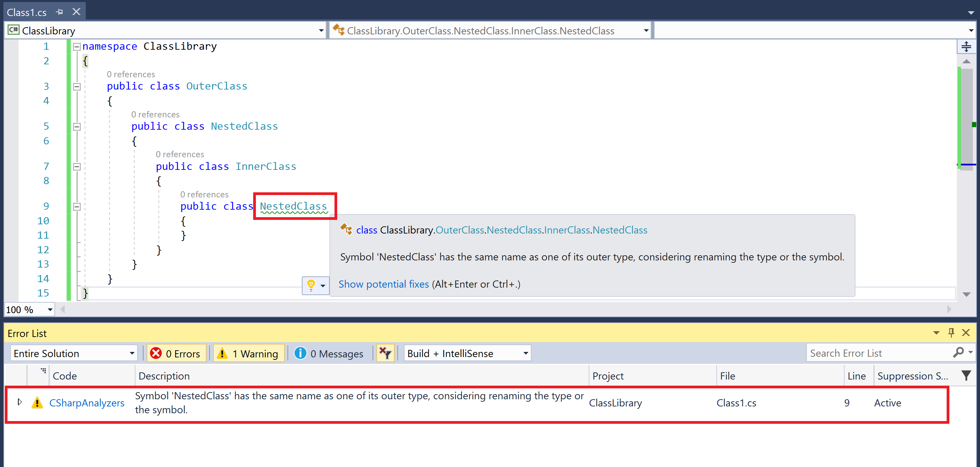980x467 pixels.
Task: Click the Search Error List magnifier icon
Action: pyautogui.click(x=958, y=353)
